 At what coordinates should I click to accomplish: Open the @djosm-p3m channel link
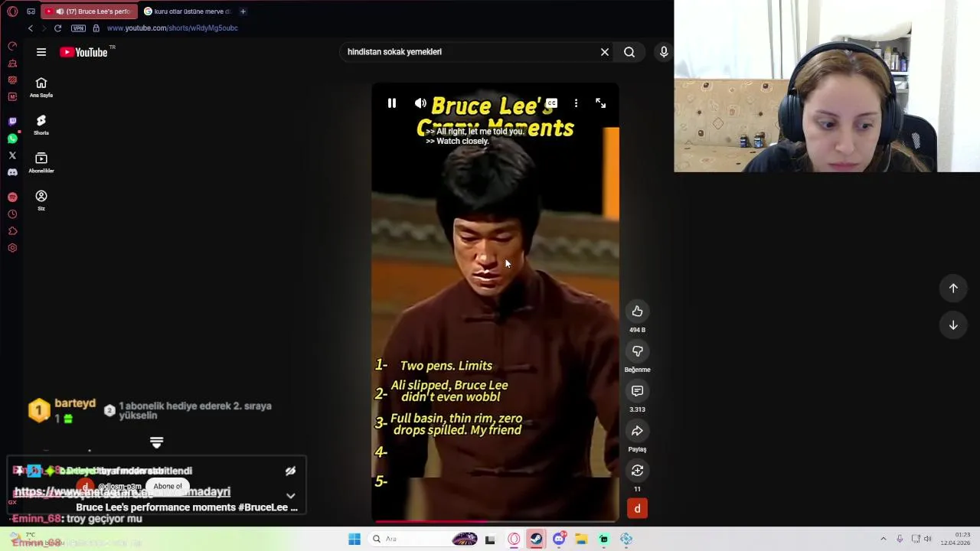(119, 487)
